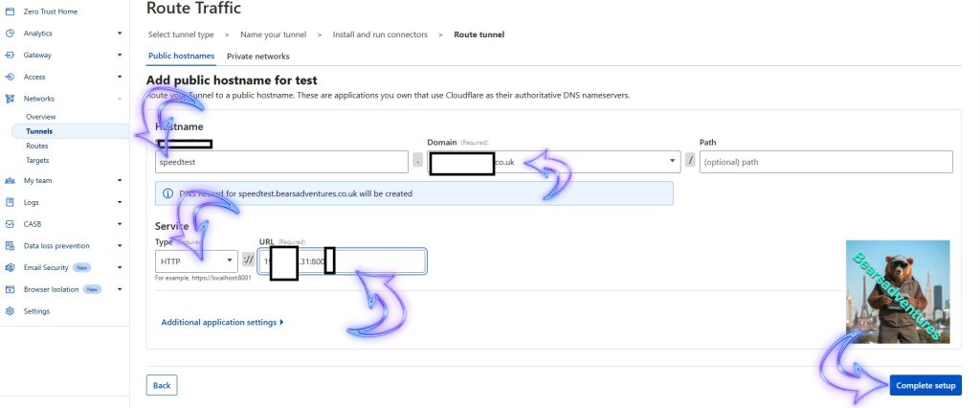This screenshot has height=408, width=980.
Task: Open Routes in the Networks submenu
Action: [37, 146]
